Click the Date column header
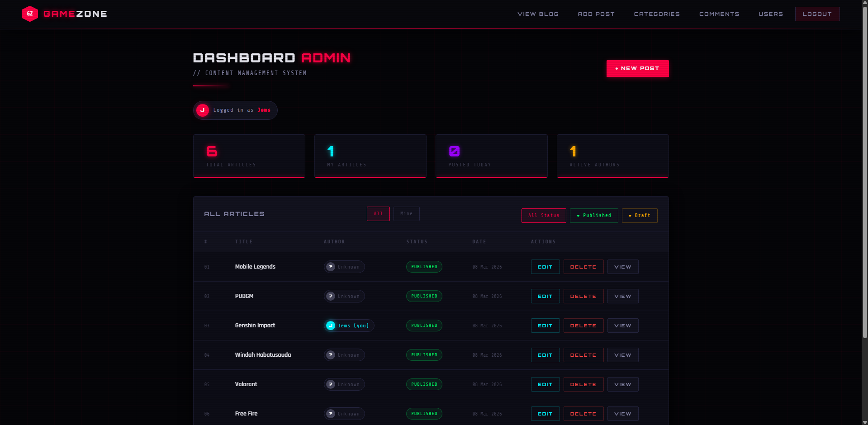This screenshot has height=425, width=868. pos(479,242)
